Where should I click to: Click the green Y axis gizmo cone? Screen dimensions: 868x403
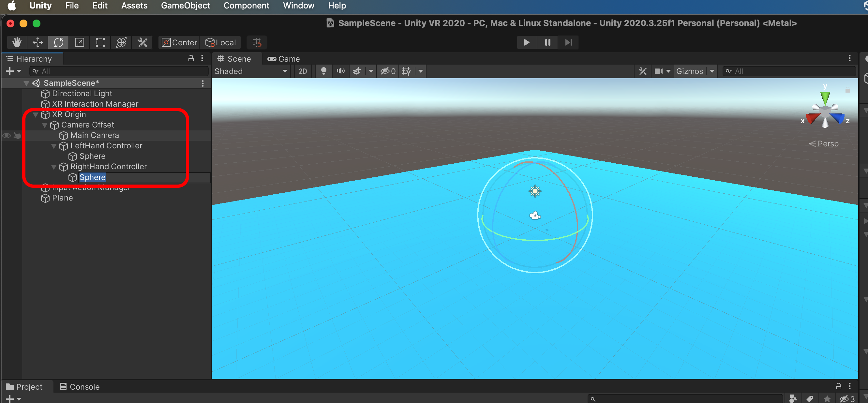pyautogui.click(x=825, y=98)
